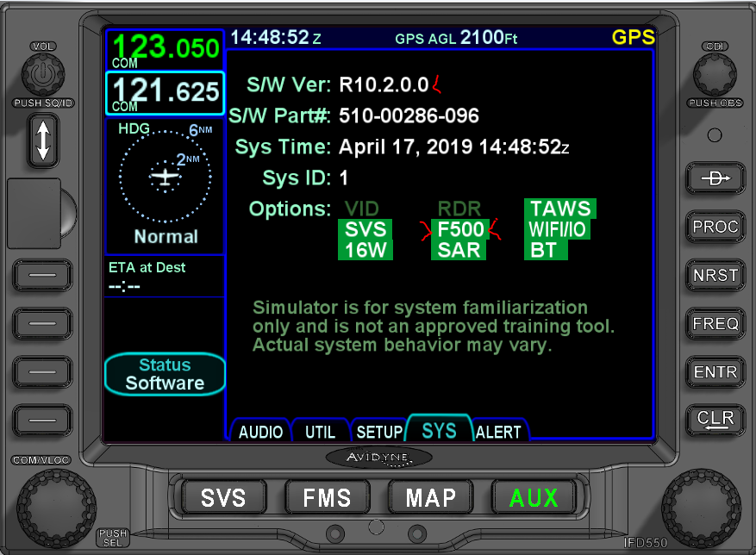Click the 14:48:52 Z clock in top bar
Image resolution: width=756 pixels, height=555 pixels.
pyautogui.click(x=276, y=38)
